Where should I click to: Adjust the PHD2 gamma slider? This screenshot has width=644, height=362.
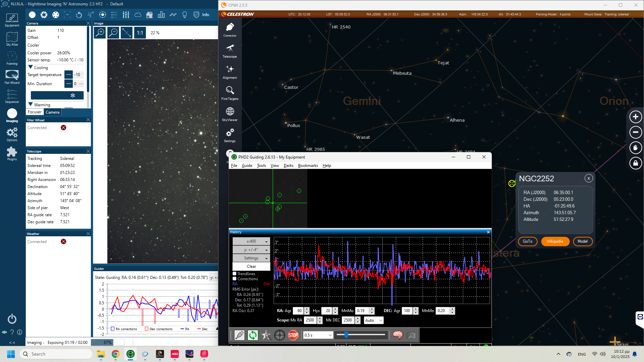coord(346,335)
